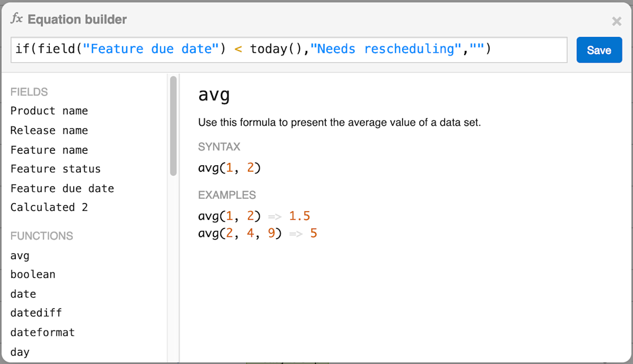Save the equation

pyautogui.click(x=599, y=50)
